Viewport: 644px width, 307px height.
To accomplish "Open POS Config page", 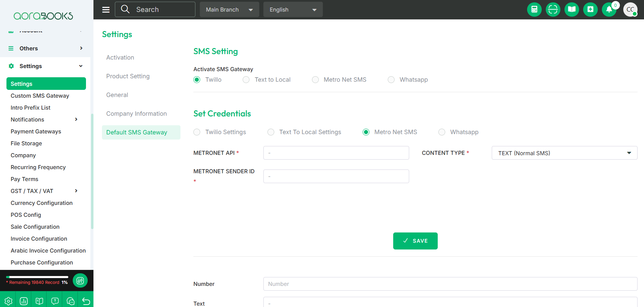I will pyautogui.click(x=26, y=215).
